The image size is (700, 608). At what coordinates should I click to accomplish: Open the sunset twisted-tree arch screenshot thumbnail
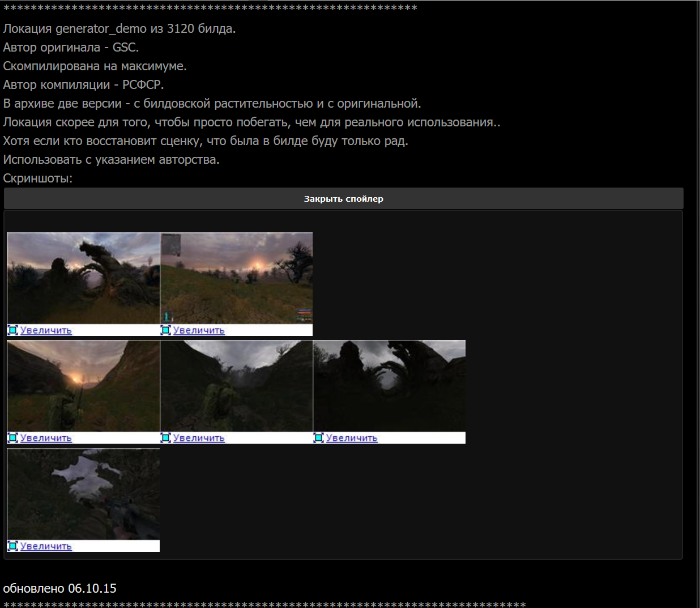[x=83, y=278]
